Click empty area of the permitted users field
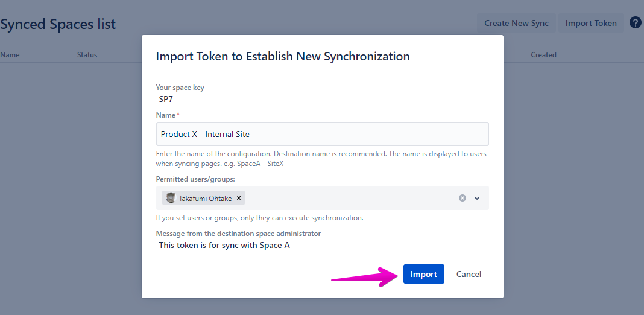 [350, 198]
